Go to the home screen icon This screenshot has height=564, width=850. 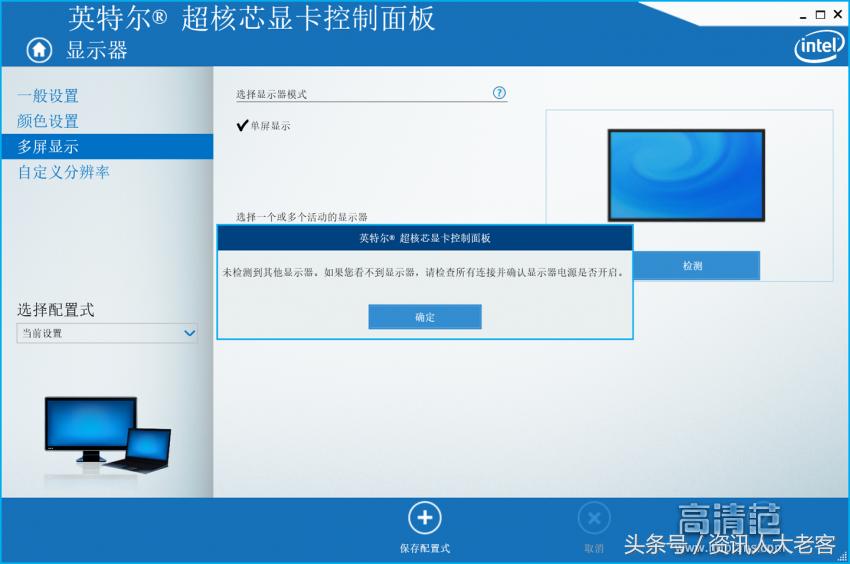39,50
